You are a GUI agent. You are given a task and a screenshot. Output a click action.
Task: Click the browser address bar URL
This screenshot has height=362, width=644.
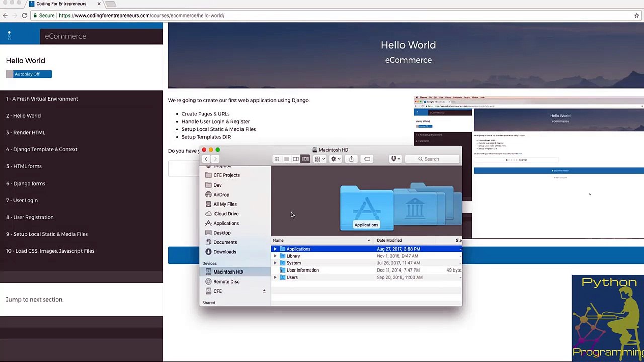[x=141, y=16]
